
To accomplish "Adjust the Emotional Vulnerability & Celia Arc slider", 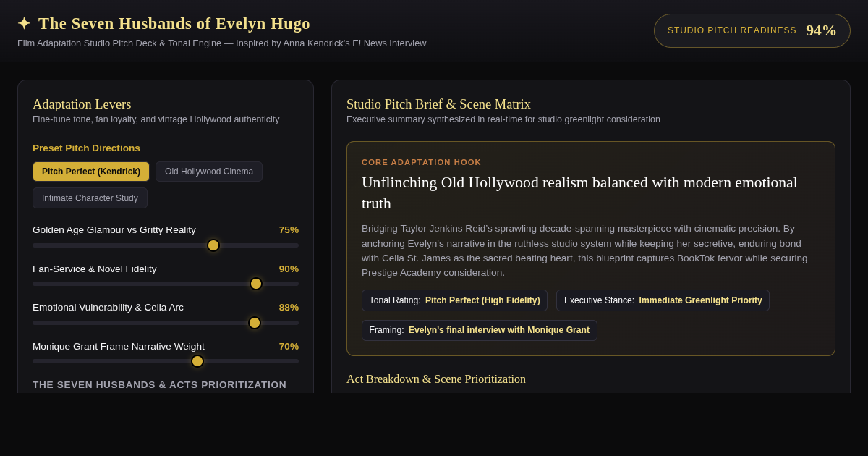I will click(166, 323).
